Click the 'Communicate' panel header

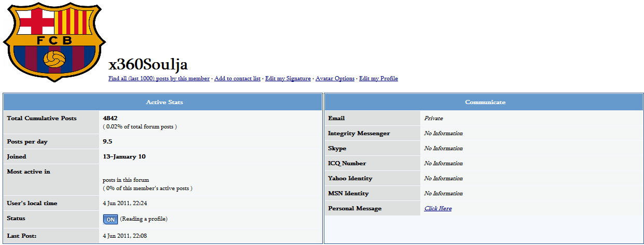tap(485, 102)
